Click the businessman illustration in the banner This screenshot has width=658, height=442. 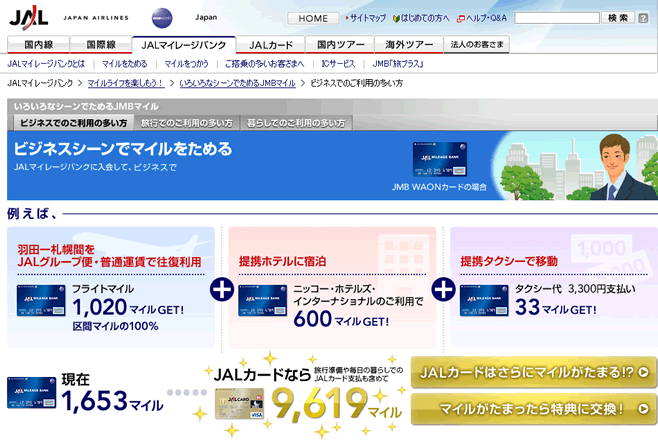coord(617,167)
